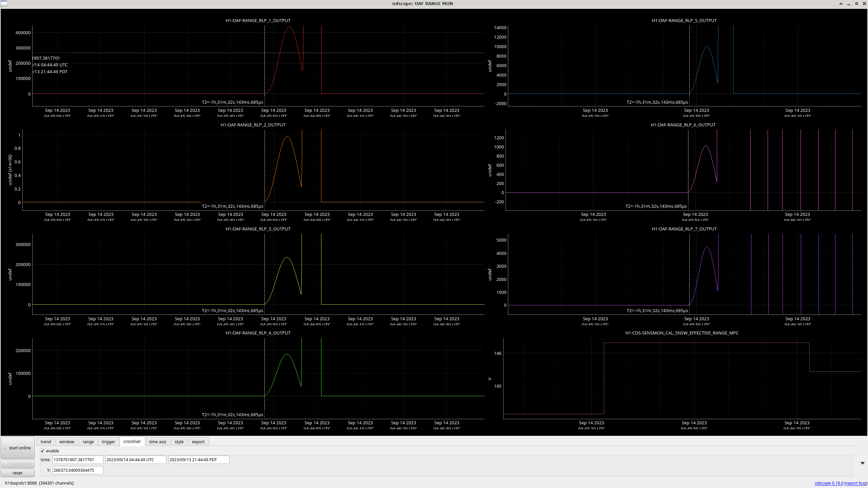Click the T2 cursor label in RLP_5 plot
Viewport: 868px width, 488px height.
coord(657,102)
